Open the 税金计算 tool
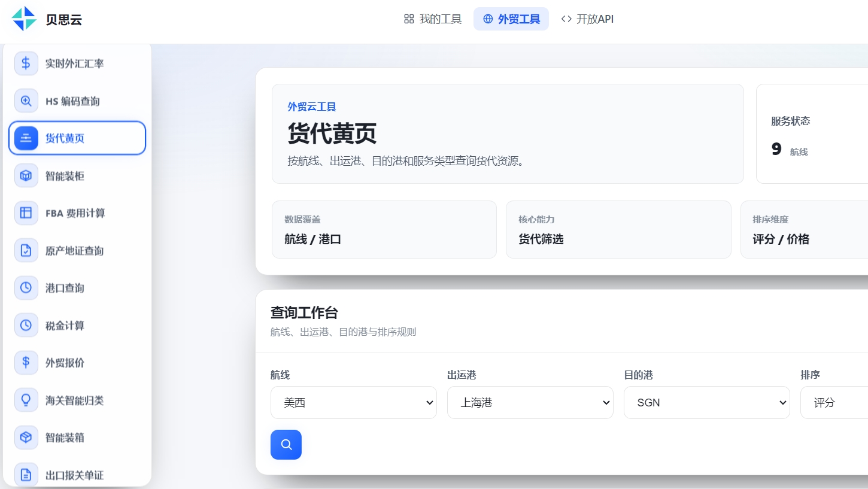Image resolution: width=868 pixels, height=489 pixels. [x=77, y=326]
